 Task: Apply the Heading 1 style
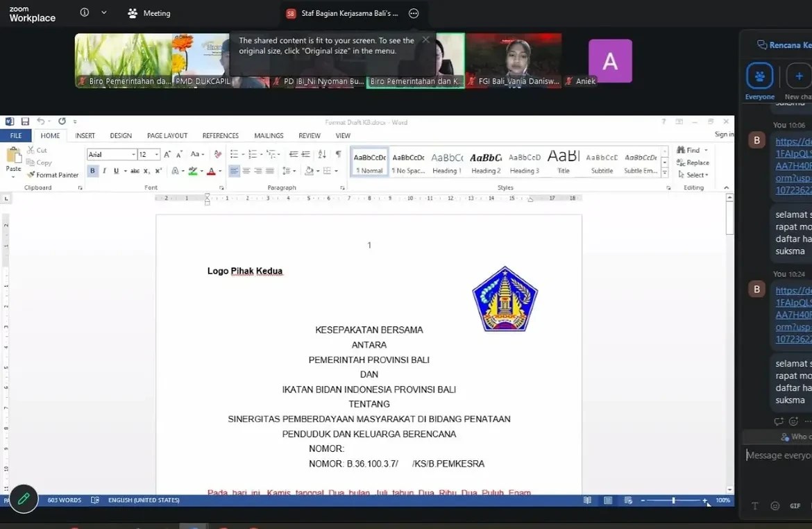[x=447, y=162]
